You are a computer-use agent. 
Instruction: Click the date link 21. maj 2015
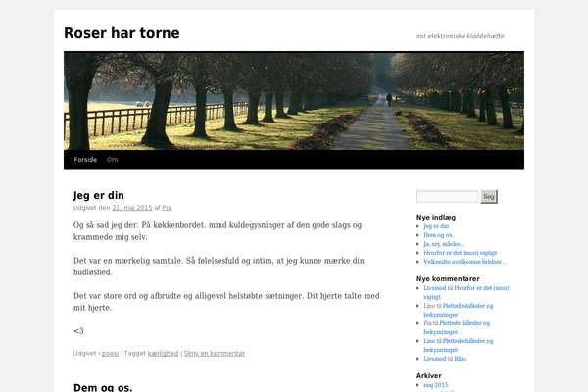click(132, 208)
